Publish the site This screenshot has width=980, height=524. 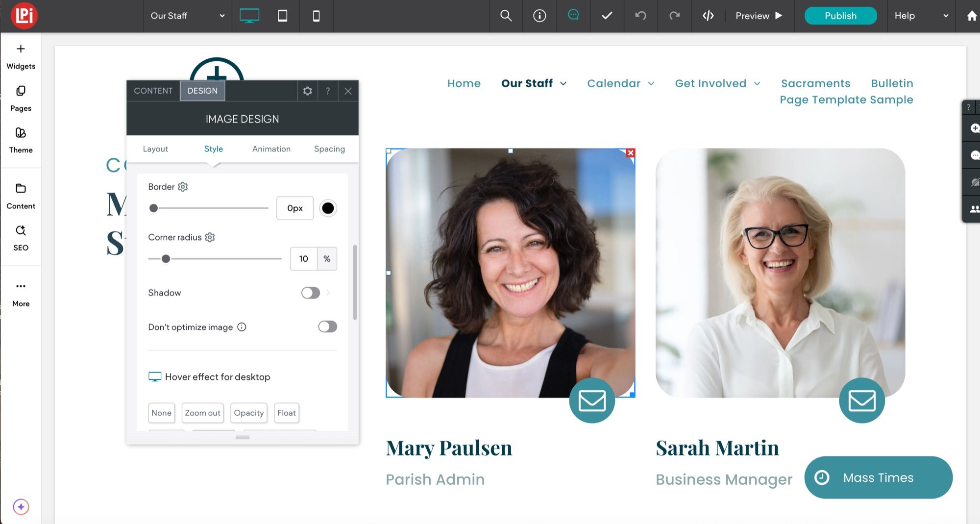point(840,16)
